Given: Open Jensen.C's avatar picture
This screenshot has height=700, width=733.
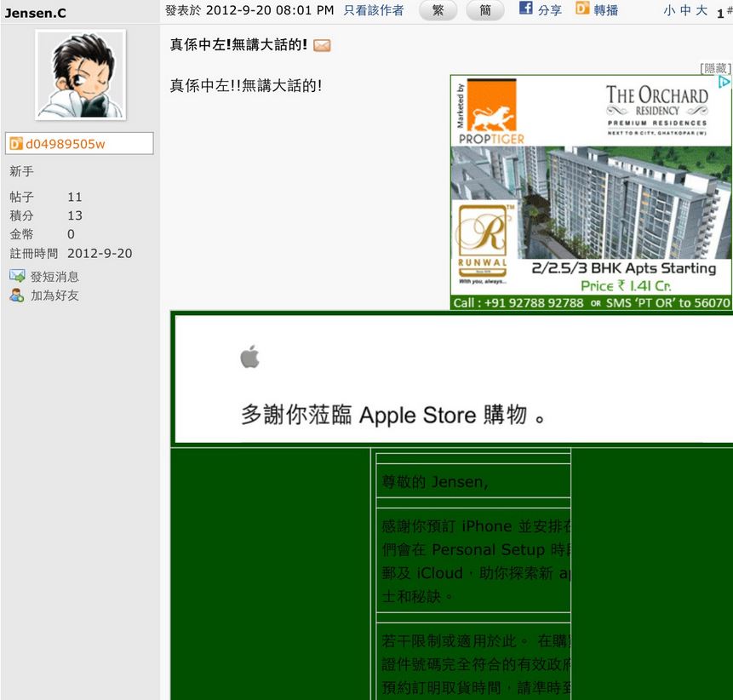Looking at the screenshot, I should point(80,75).
